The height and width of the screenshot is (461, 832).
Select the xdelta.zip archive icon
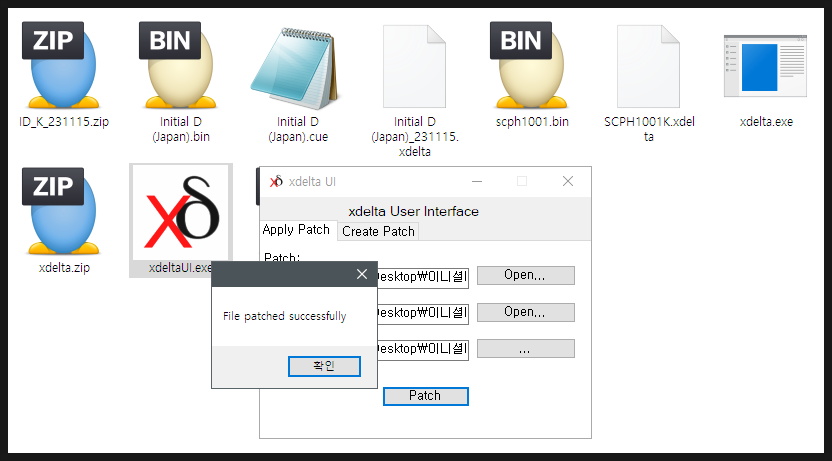[62, 211]
